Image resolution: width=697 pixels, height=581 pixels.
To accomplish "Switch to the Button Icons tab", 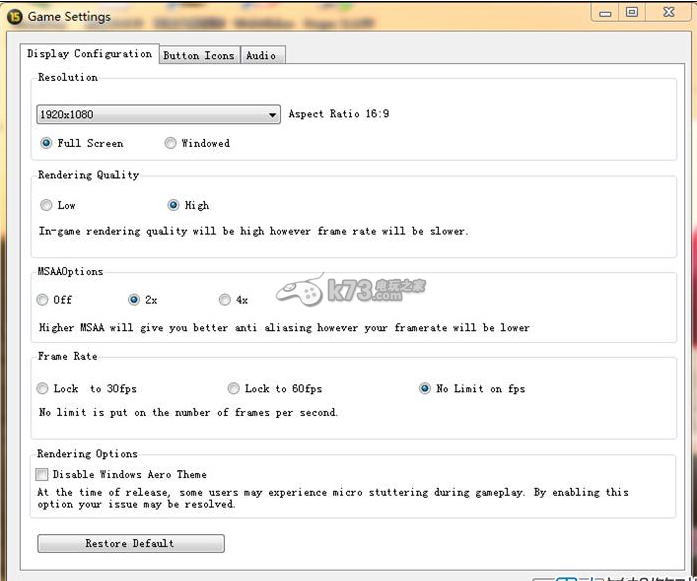I will point(198,55).
